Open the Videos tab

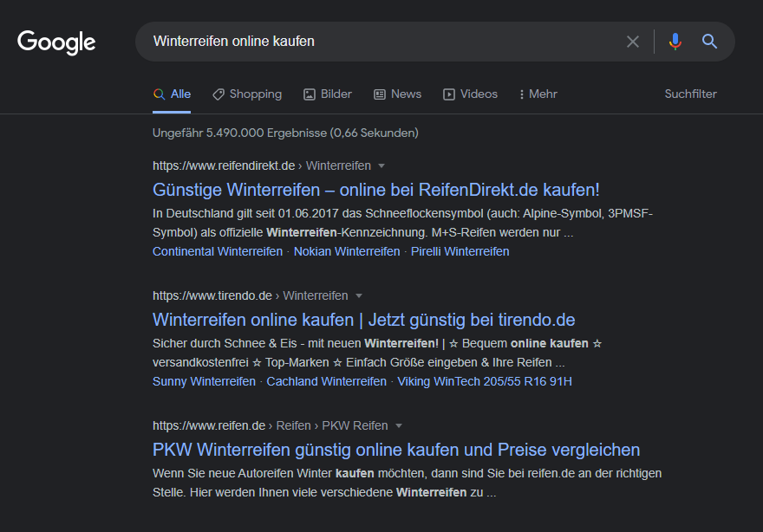pyautogui.click(x=470, y=94)
